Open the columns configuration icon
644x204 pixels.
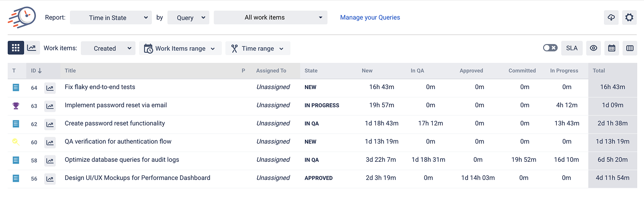629,48
